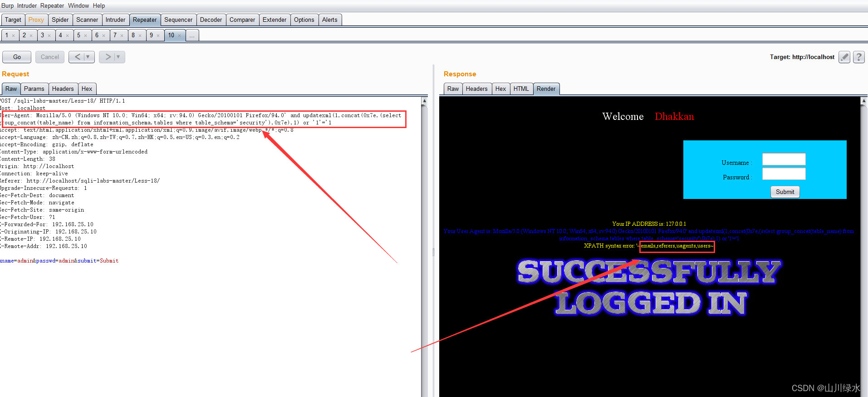The image size is (868, 397).
Task: Click request pane scrollbar up arrow
Action: 424,101
